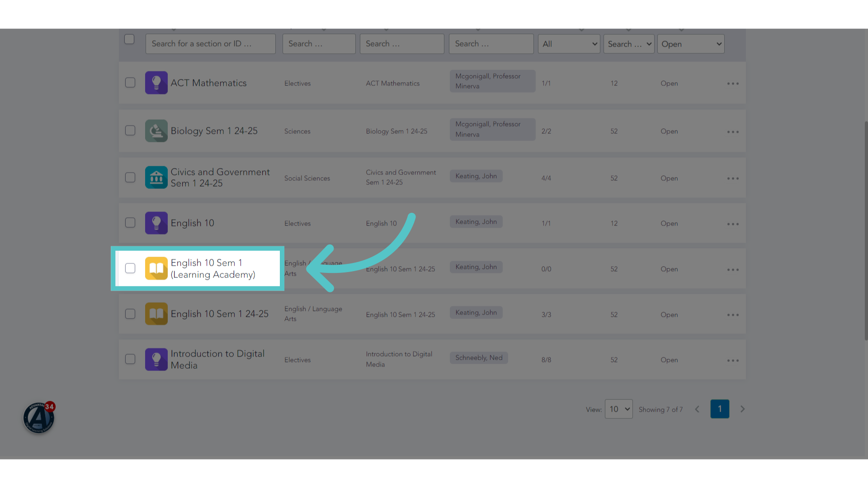Click the page vertical scrollbar
Screen dimensions: 868x488
point(866,230)
